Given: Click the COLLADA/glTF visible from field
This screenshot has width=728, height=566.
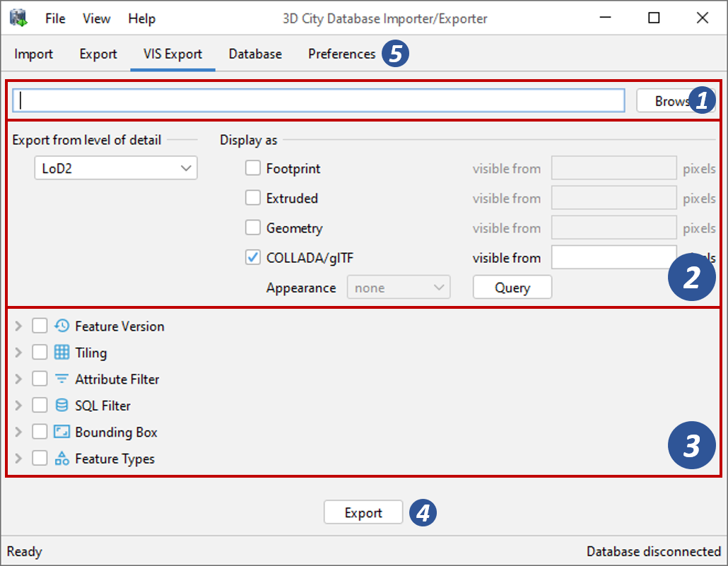Looking at the screenshot, I should click(613, 257).
